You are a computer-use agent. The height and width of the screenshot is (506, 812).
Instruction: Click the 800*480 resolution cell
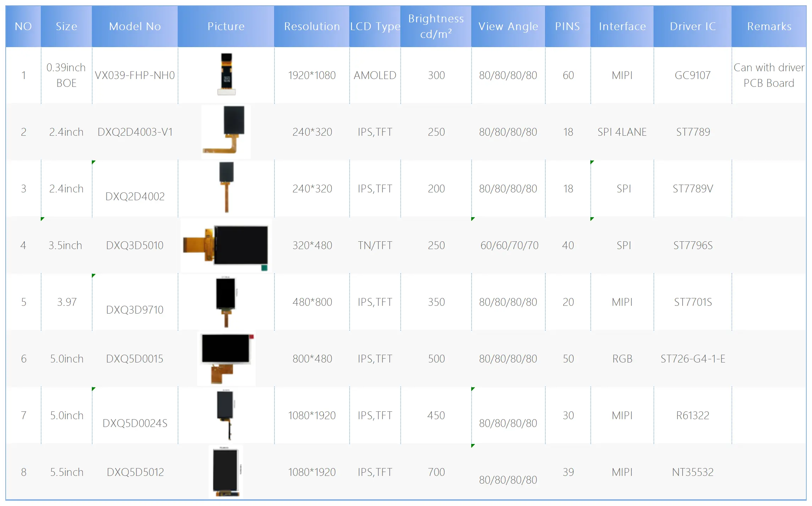312,359
